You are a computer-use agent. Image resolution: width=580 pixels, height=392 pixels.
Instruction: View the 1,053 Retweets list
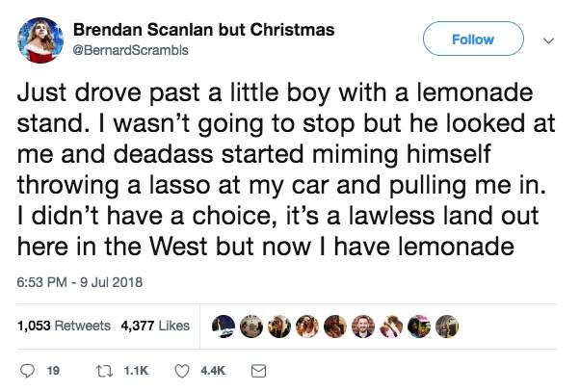coord(64,326)
